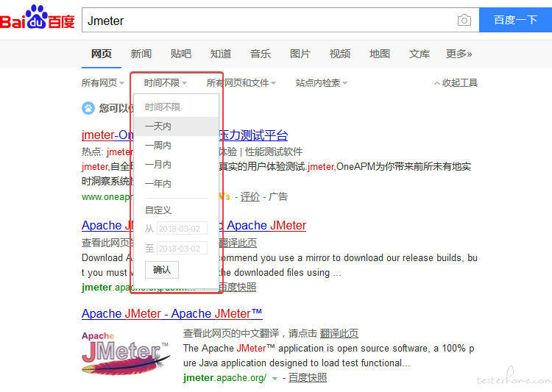Click the 从 start date field
The height and width of the screenshot is (392, 552).
coord(182,229)
